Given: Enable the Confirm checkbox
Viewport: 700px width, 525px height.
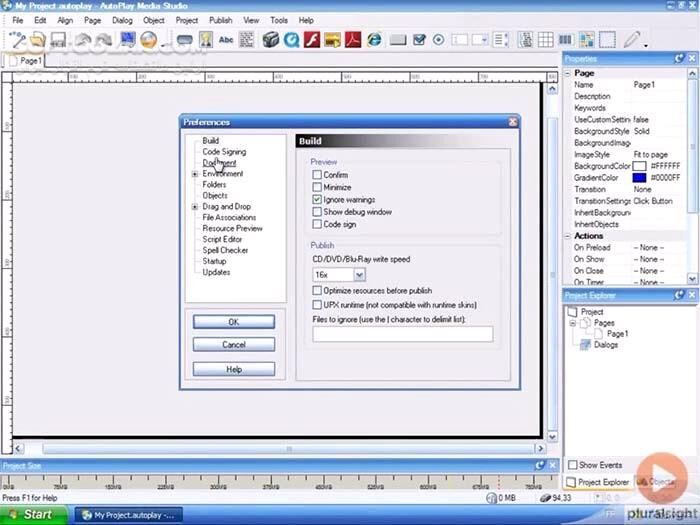Looking at the screenshot, I should coord(317,175).
